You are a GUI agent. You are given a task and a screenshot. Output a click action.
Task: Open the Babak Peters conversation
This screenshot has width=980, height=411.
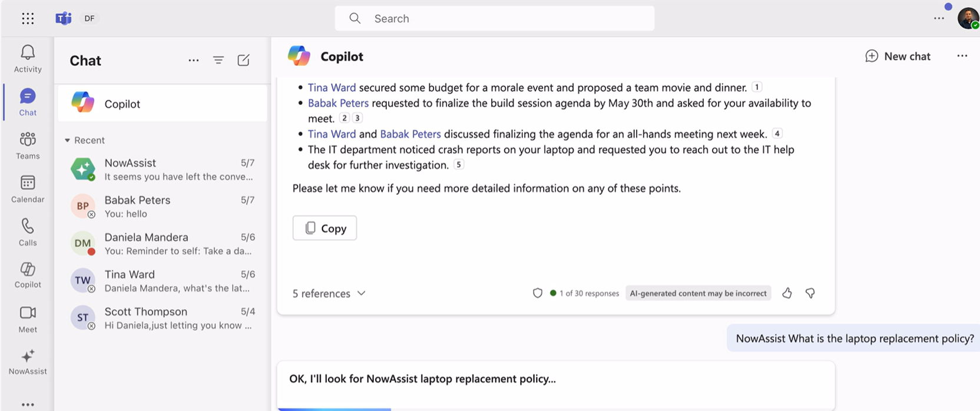(163, 206)
